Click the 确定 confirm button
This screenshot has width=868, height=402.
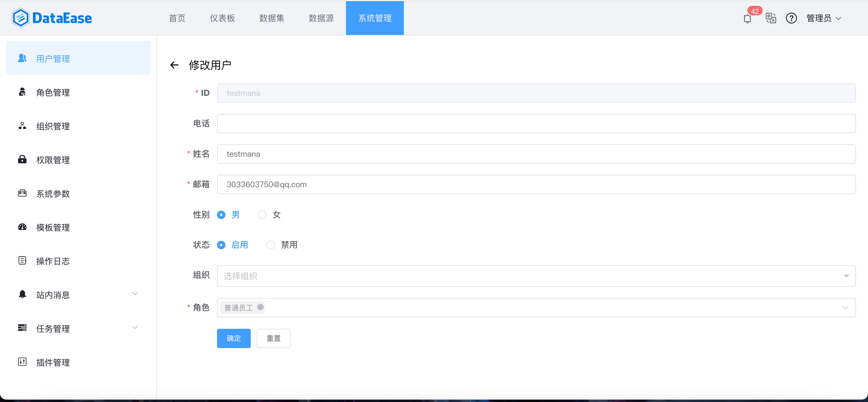(234, 338)
